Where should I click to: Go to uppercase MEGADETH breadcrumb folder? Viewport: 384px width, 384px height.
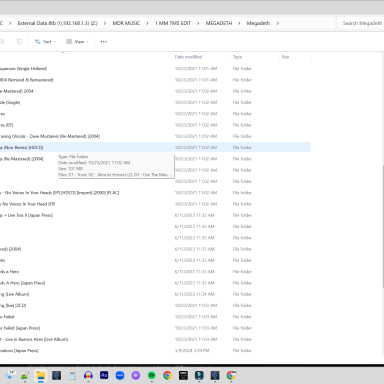click(219, 23)
